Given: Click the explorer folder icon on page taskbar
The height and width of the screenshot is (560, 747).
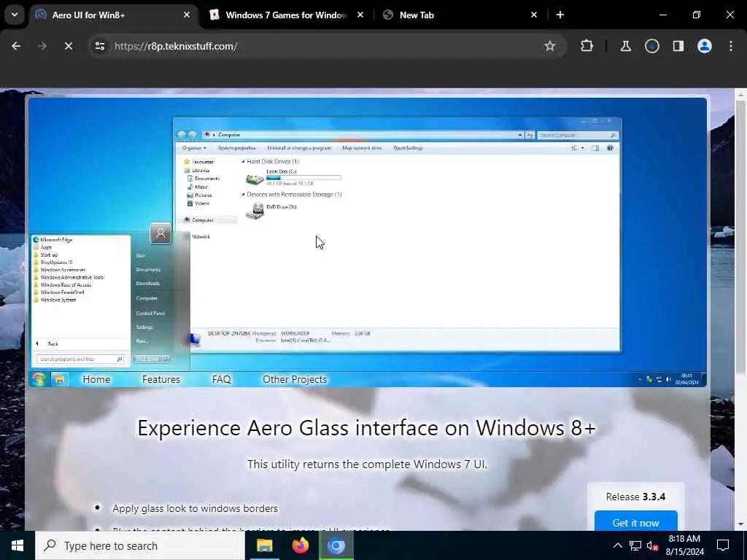Looking at the screenshot, I should pos(60,379).
